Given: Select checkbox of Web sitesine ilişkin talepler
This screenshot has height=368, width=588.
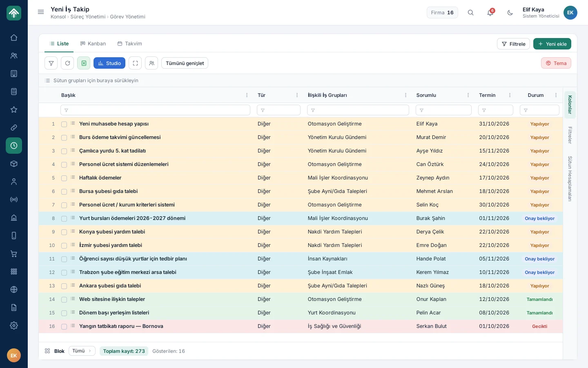Looking at the screenshot, I should coord(64,300).
